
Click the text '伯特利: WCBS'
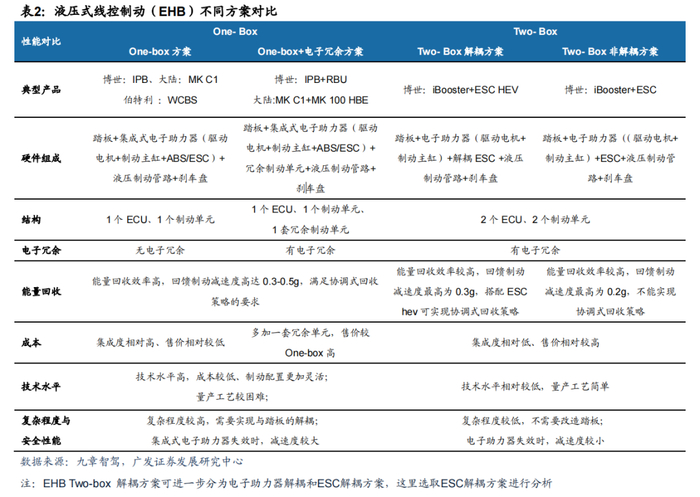coord(160,100)
